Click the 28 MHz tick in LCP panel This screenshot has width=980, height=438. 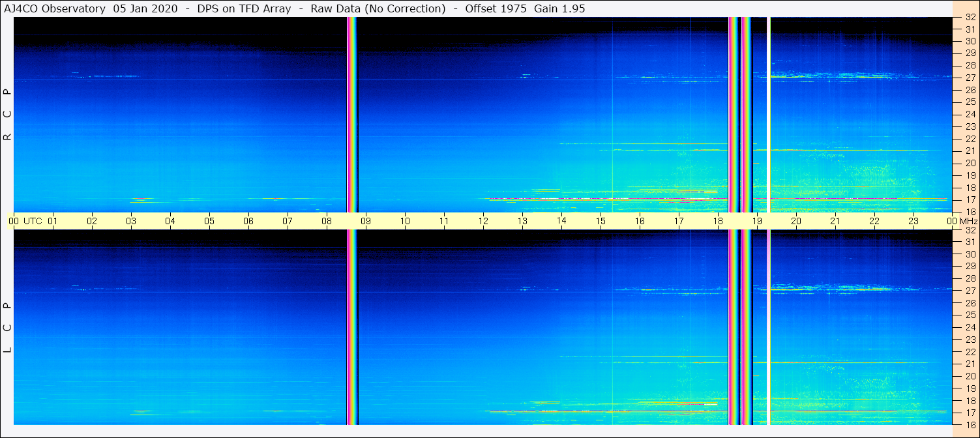coord(970,278)
